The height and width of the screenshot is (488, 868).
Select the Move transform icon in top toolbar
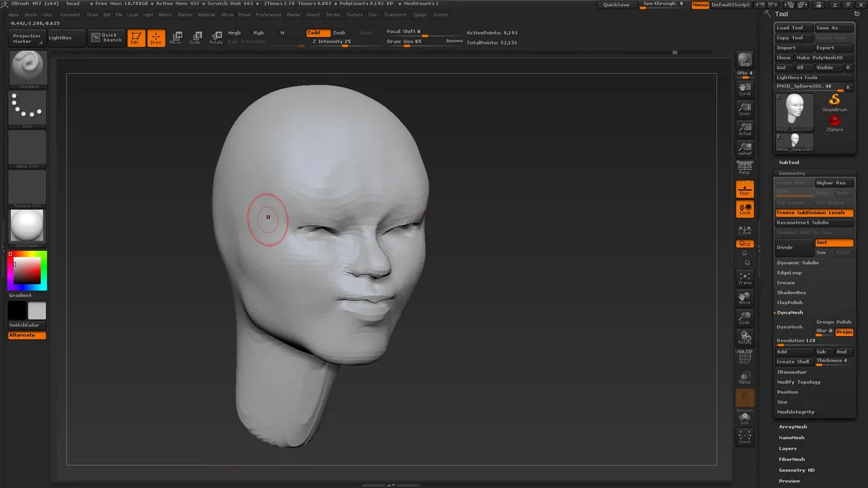click(176, 38)
